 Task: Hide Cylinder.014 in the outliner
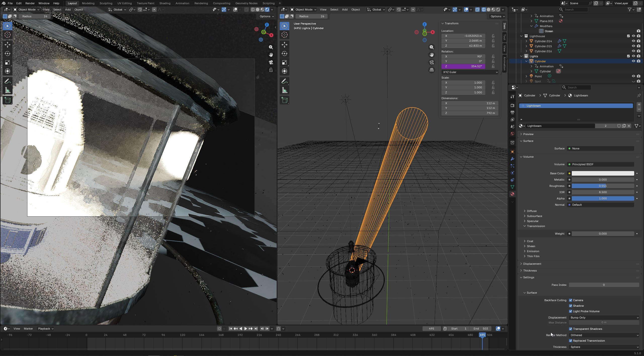point(633,41)
